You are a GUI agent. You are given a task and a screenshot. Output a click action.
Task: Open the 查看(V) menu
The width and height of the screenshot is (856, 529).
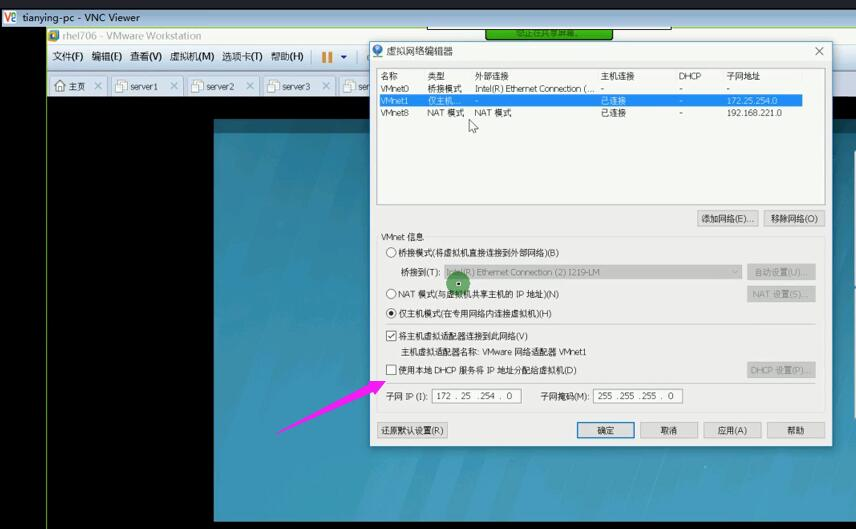tap(146, 56)
